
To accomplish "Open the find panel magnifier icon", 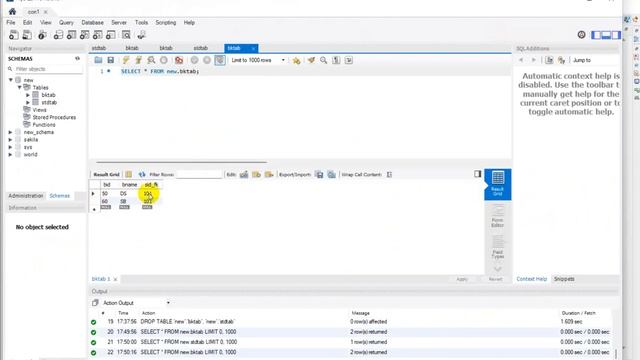I will (x=324, y=60).
